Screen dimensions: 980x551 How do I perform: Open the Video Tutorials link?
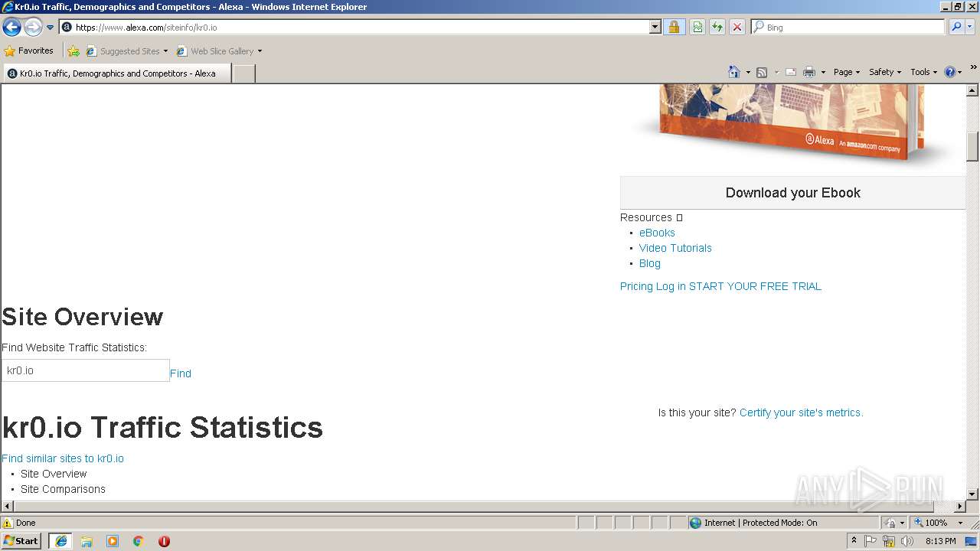pos(675,248)
